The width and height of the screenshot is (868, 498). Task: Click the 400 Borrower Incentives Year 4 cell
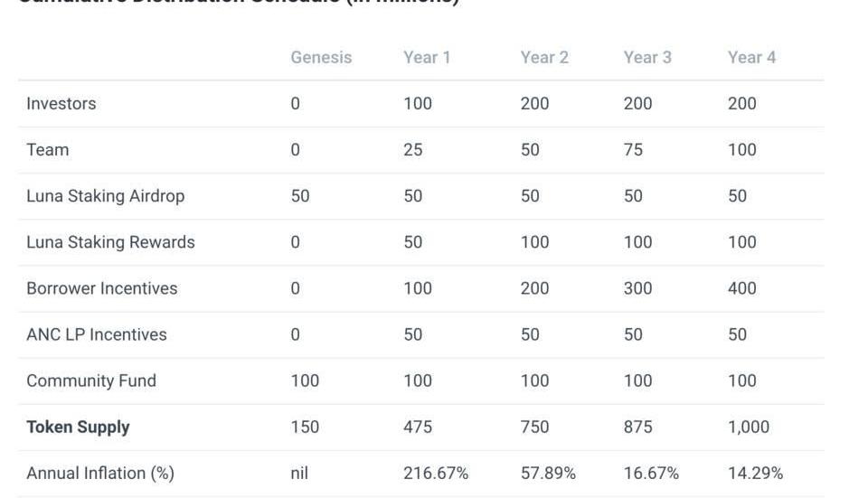(741, 288)
